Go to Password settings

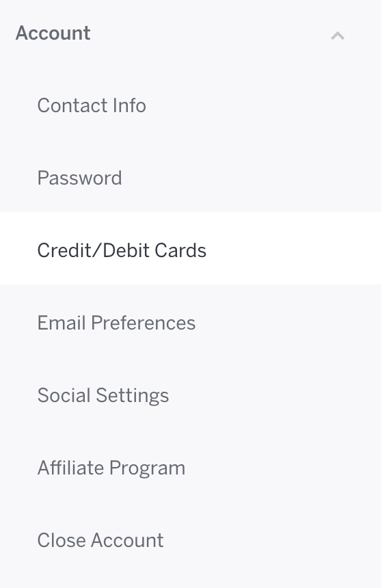click(x=191, y=178)
